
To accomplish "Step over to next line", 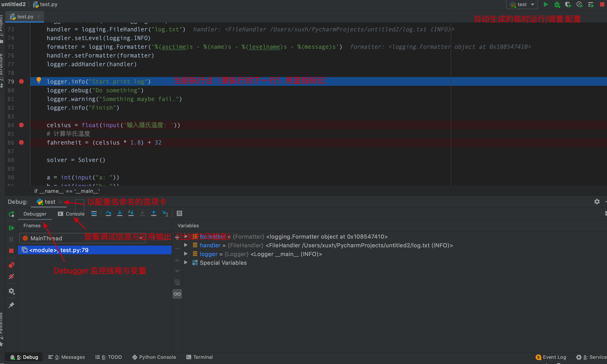I will (108, 213).
